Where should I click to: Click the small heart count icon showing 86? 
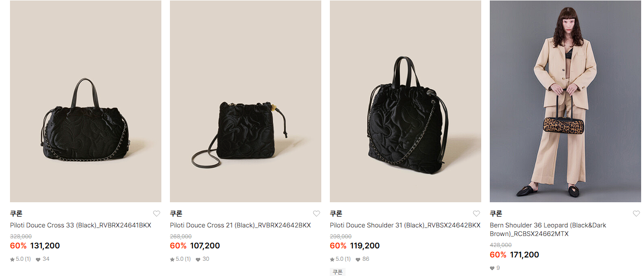(x=358, y=259)
